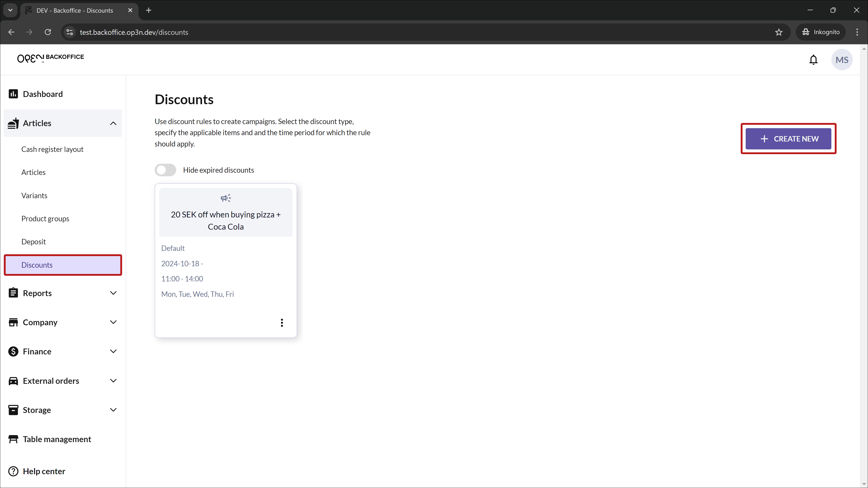The image size is (868, 488).
Task: Click the address bar URL
Action: coord(134,32)
